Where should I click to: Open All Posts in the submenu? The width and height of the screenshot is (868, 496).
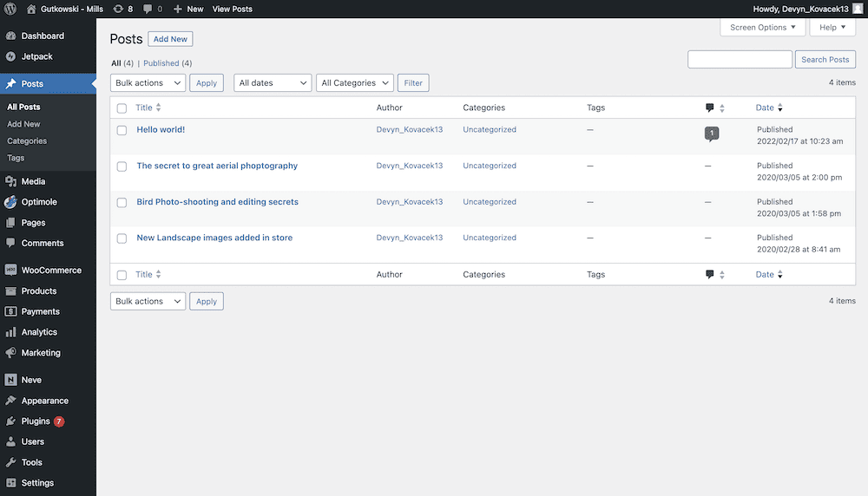pyautogui.click(x=23, y=107)
